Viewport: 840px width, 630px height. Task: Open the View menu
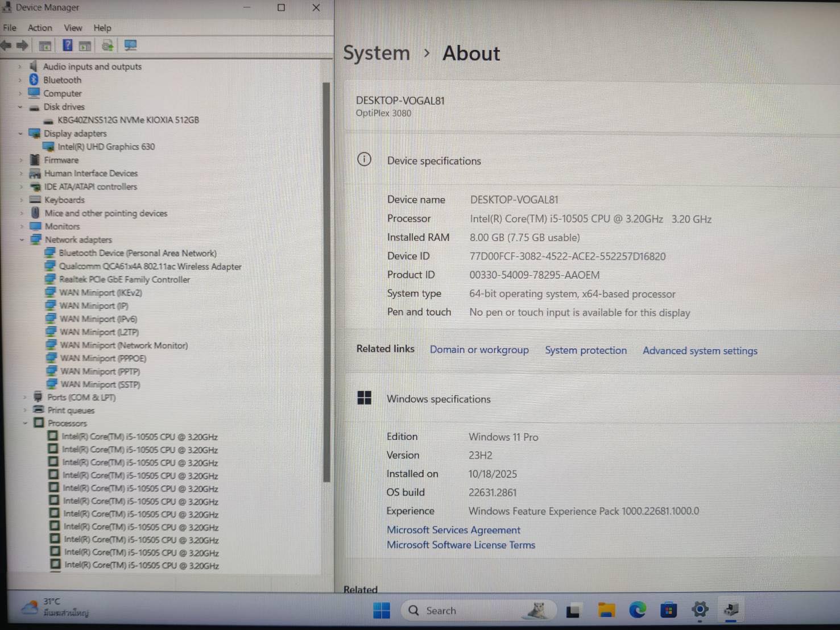point(73,28)
